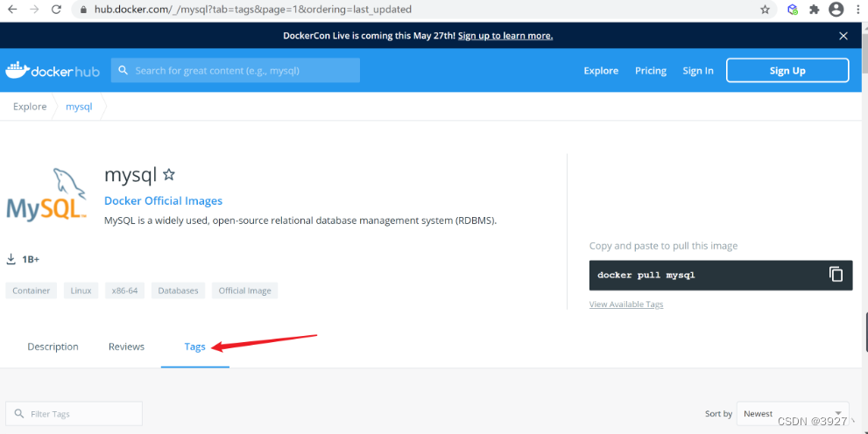Click into the Filter Tags field
The width and height of the screenshot is (868, 434).
pyautogui.click(x=74, y=414)
